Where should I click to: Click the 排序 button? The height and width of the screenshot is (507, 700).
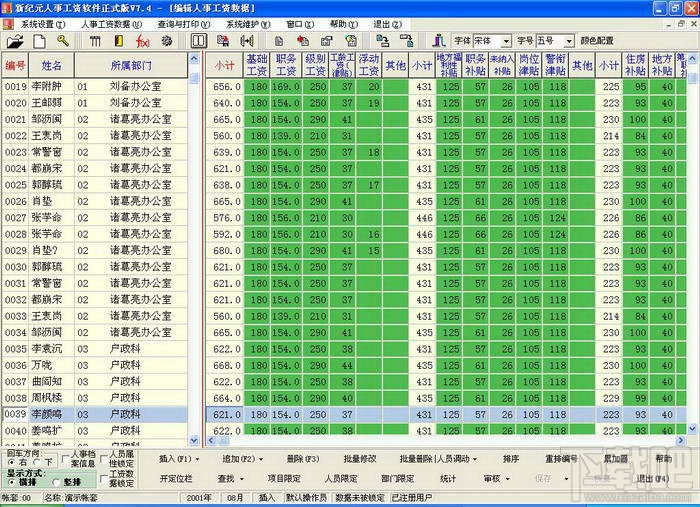pyautogui.click(x=511, y=459)
